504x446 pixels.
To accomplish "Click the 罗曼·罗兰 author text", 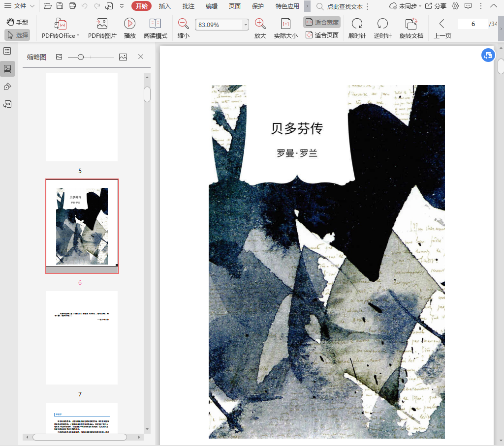I will click(x=297, y=153).
